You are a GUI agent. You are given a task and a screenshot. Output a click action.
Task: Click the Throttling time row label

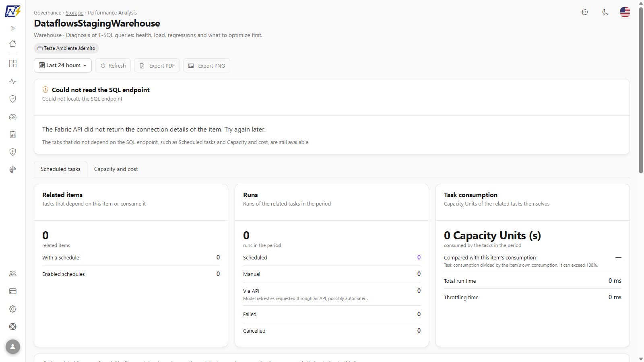(x=461, y=298)
